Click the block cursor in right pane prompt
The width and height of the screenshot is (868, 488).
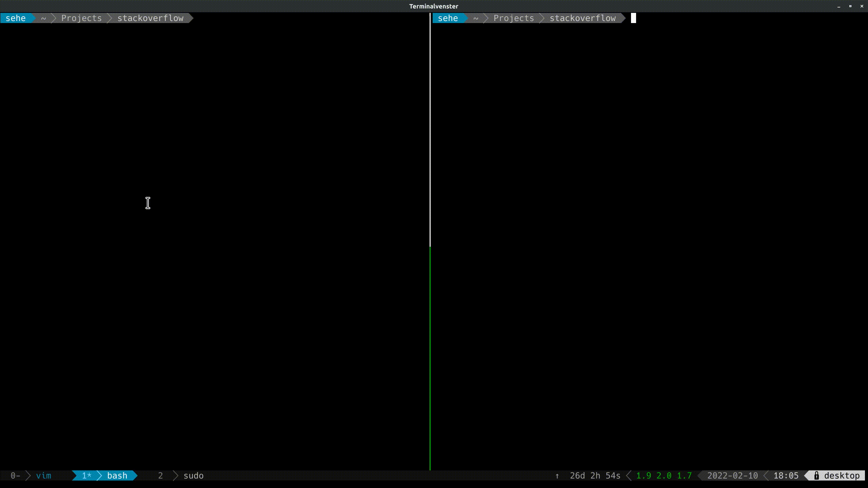click(x=633, y=18)
